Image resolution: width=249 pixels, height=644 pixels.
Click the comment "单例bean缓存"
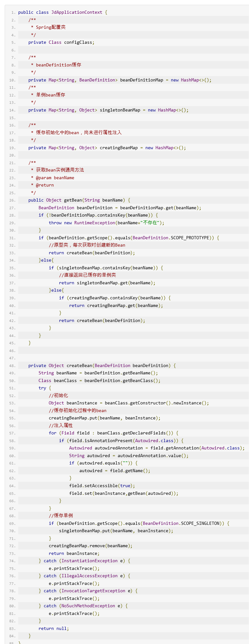point(51,95)
